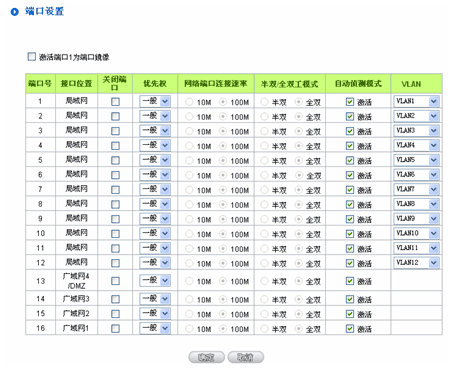Select 100M speed for port 7

[x=223, y=190]
